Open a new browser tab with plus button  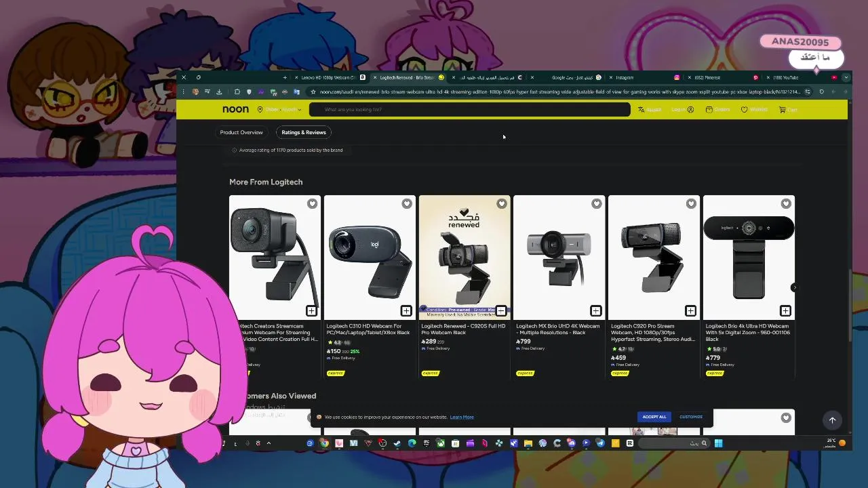pos(285,77)
